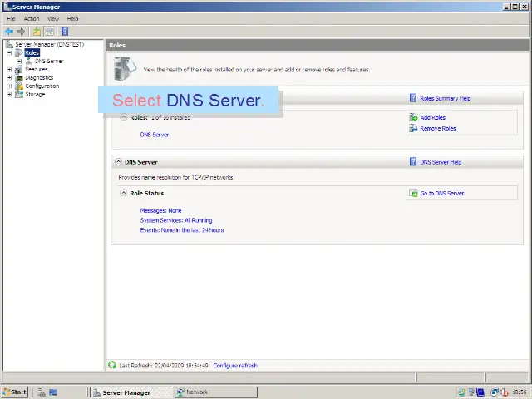The image size is (532, 399).
Task: Click the DNS Server icon in the tree
Action: point(29,61)
